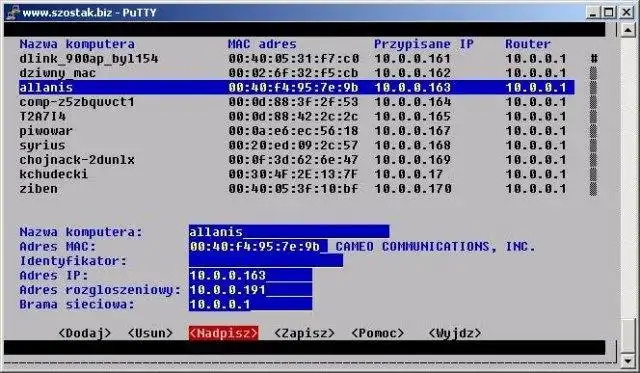Image resolution: width=640 pixels, height=373 pixels.
Task: Activate the highlighted <Nadpisz> button
Action: coord(224,333)
